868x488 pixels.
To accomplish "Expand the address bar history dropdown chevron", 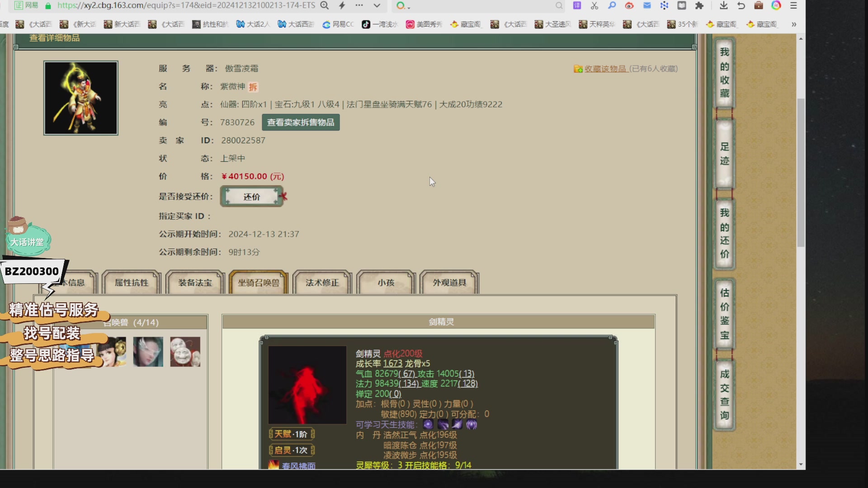I will click(377, 6).
